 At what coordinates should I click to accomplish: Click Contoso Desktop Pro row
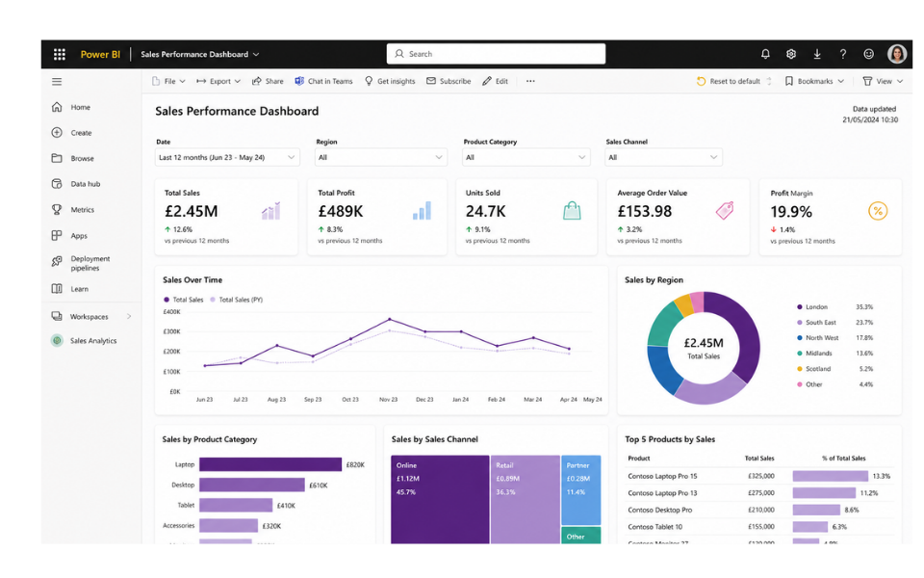759,511
